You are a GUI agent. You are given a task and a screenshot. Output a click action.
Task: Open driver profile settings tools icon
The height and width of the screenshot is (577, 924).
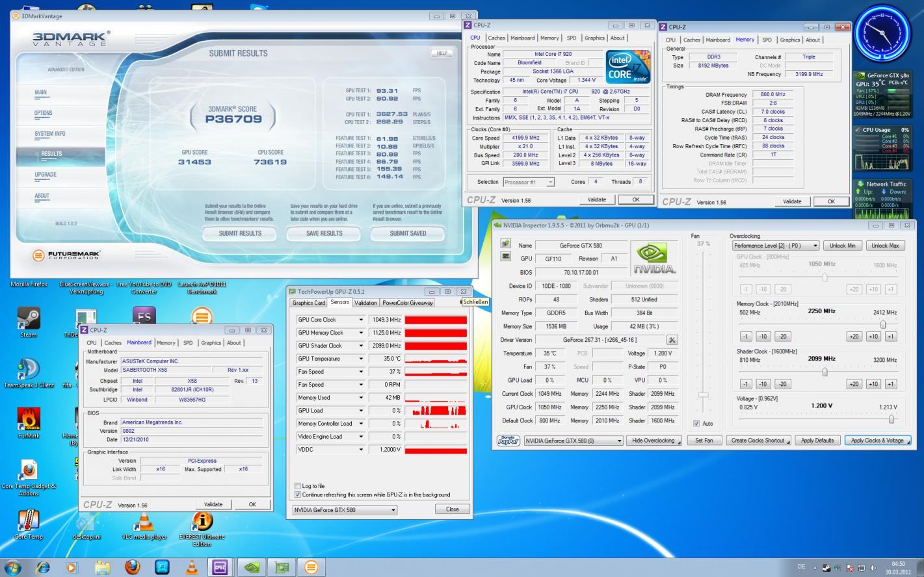672,340
